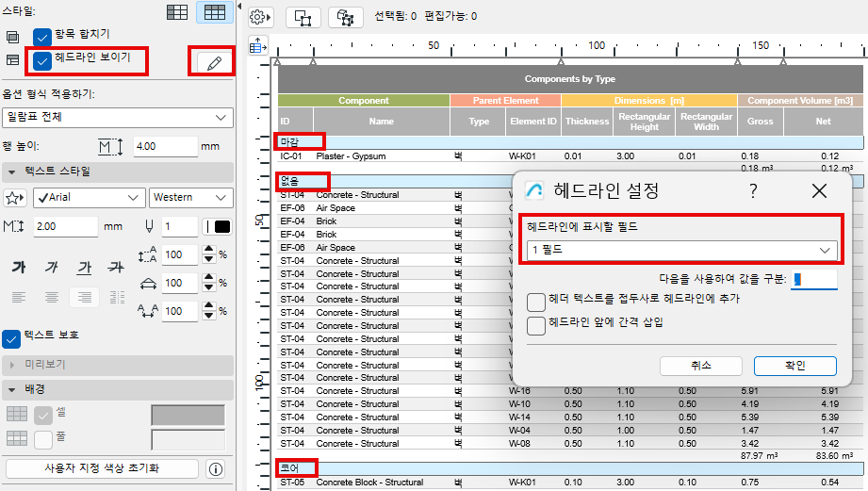Click the strikethrough 가 text style icon
Screen dimensions: 868x491
click(116, 267)
